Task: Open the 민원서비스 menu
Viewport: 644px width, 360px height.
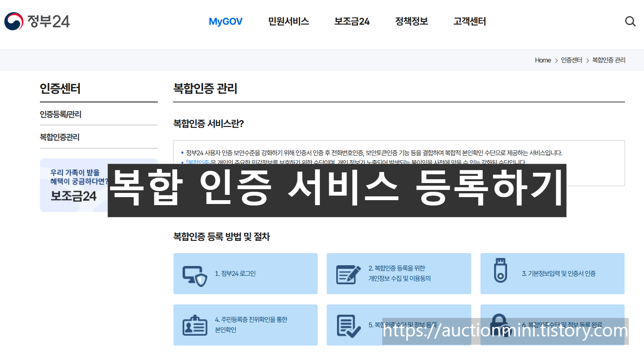Action: [288, 21]
